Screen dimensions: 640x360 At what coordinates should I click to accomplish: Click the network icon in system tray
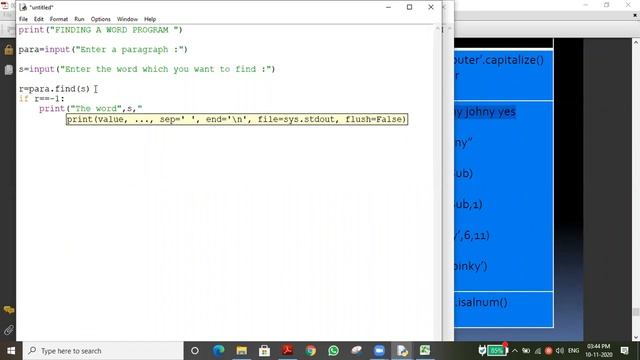(538, 351)
